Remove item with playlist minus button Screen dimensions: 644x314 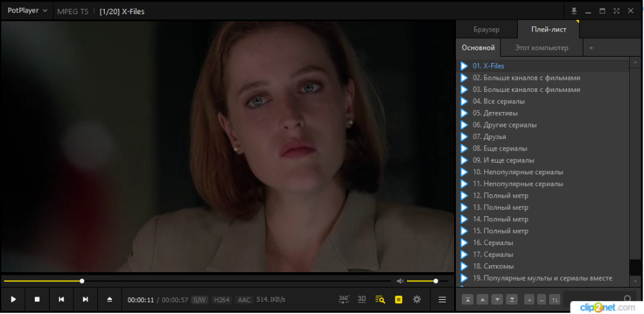tap(542, 300)
